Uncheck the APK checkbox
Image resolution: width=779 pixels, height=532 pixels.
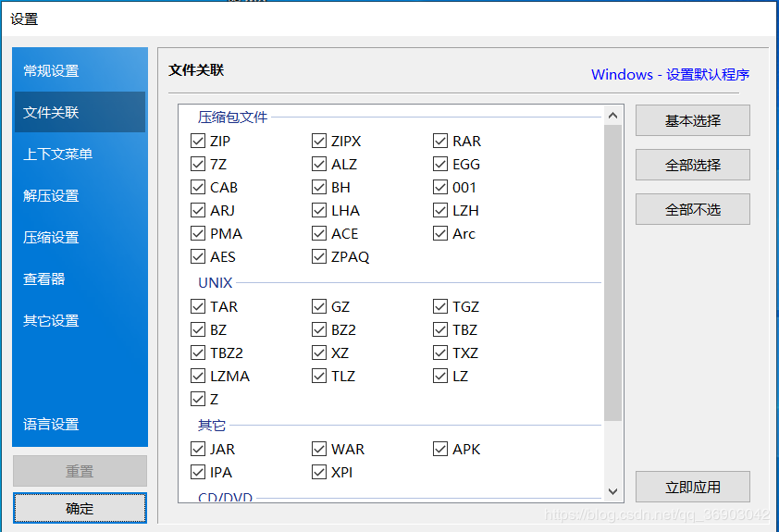[440, 449]
